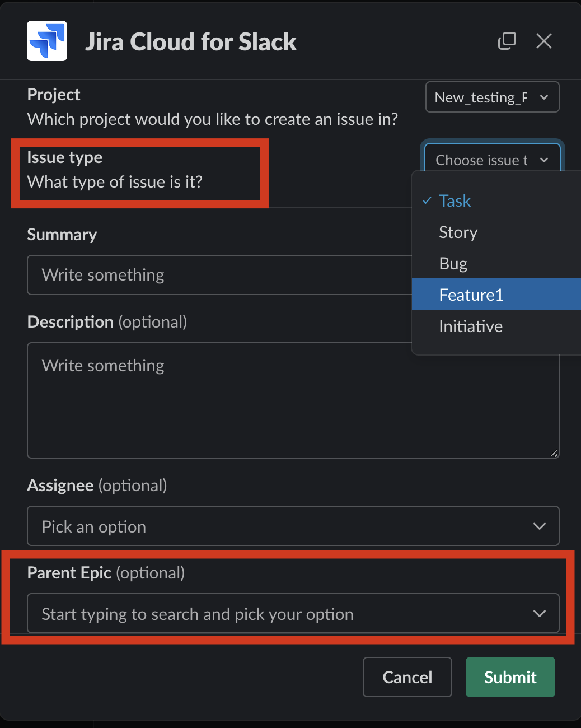The height and width of the screenshot is (728, 581).
Task: Select Story from the issue type list
Action: pyautogui.click(x=458, y=232)
